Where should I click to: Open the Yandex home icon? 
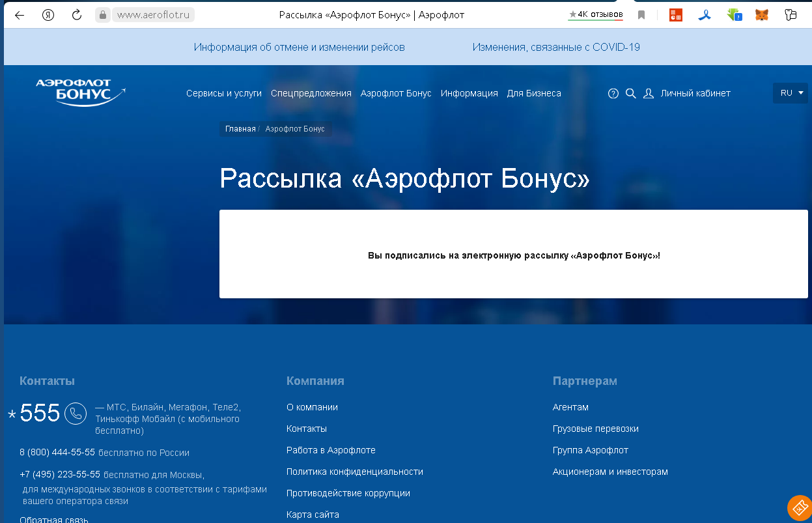tap(48, 15)
